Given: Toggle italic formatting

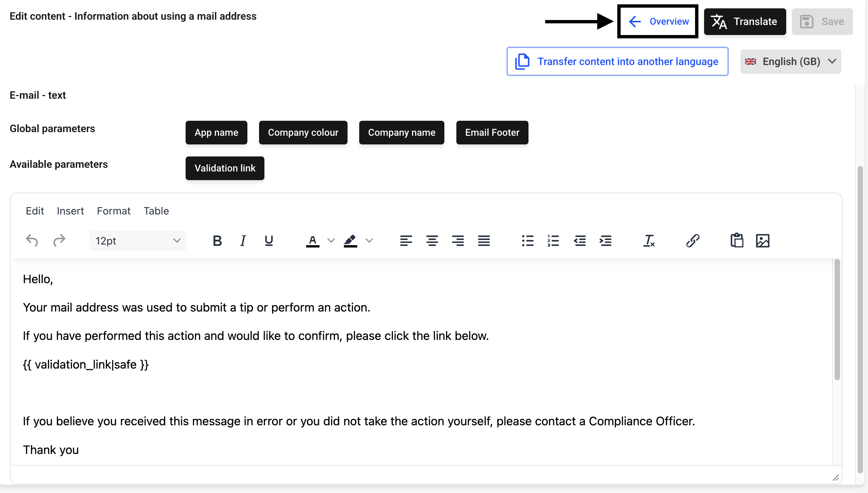Looking at the screenshot, I should click(x=243, y=241).
